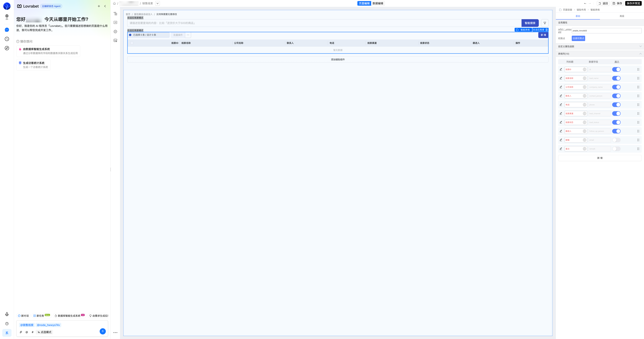Viewport: 644px width, 339px height.
Task: Click the three-dots icon below the editor sidebar
Action: (115, 332)
